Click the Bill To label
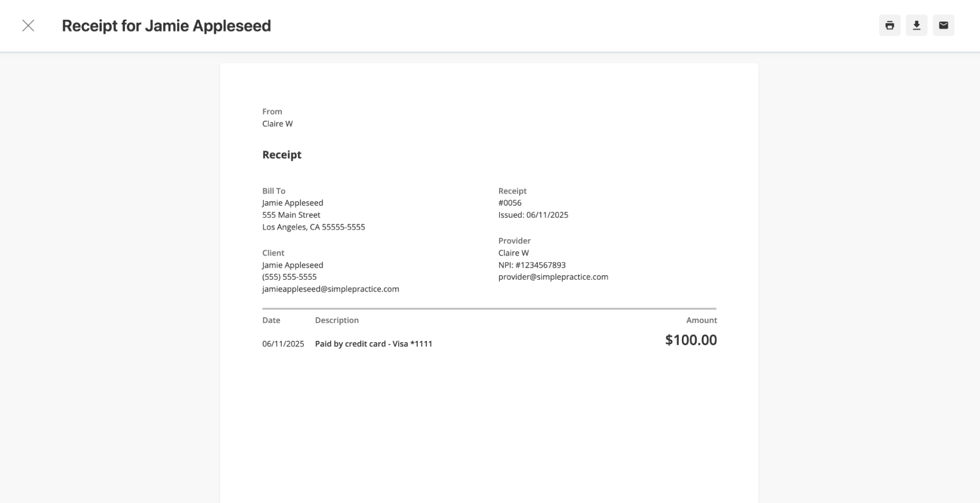The width and height of the screenshot is (980, 503). [274, 191]
